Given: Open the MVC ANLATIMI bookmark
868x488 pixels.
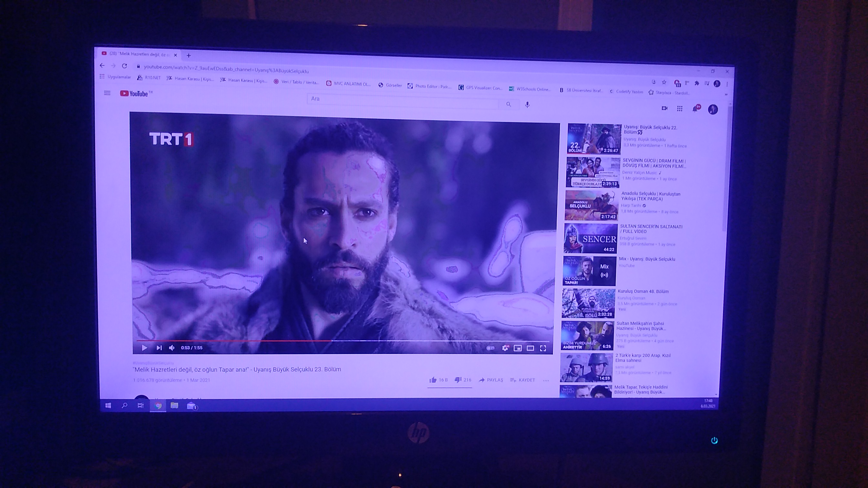Looking at the screenshot, I should tap(348, 84).
